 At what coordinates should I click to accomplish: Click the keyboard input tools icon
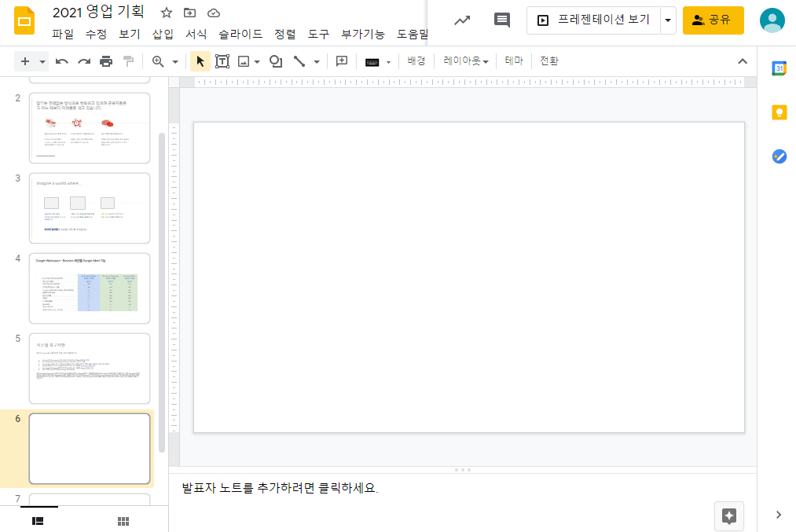click(372, 62)
